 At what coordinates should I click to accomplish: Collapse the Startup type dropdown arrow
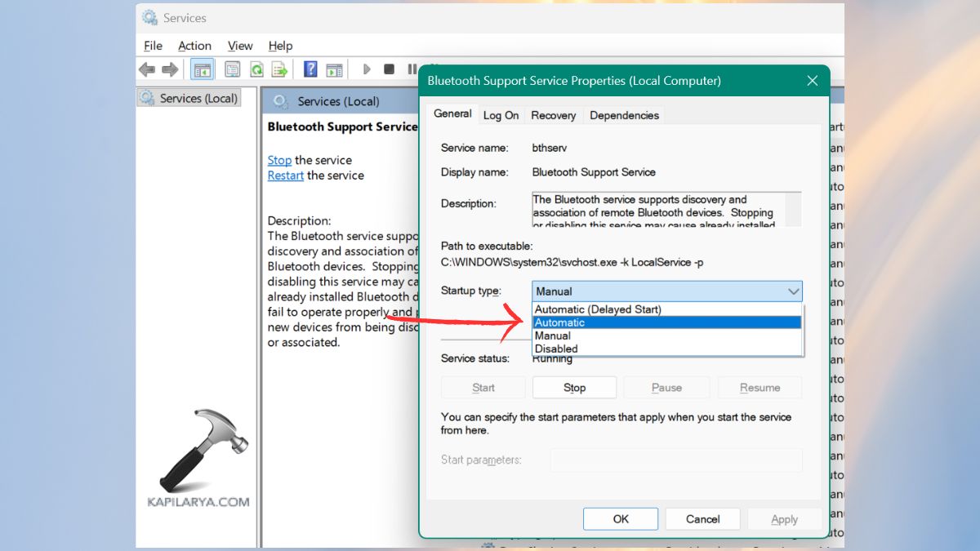click(792, 291)
